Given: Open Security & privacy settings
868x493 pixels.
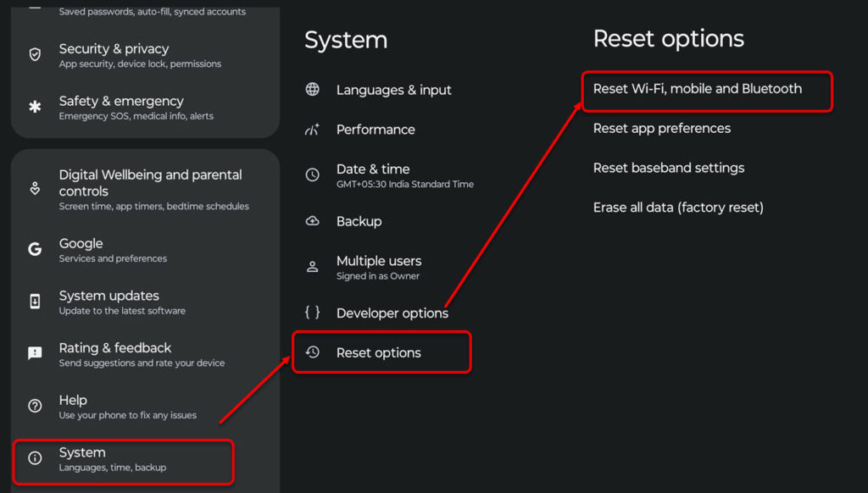Looking at the screenshot, I should (x=145, y=55).
